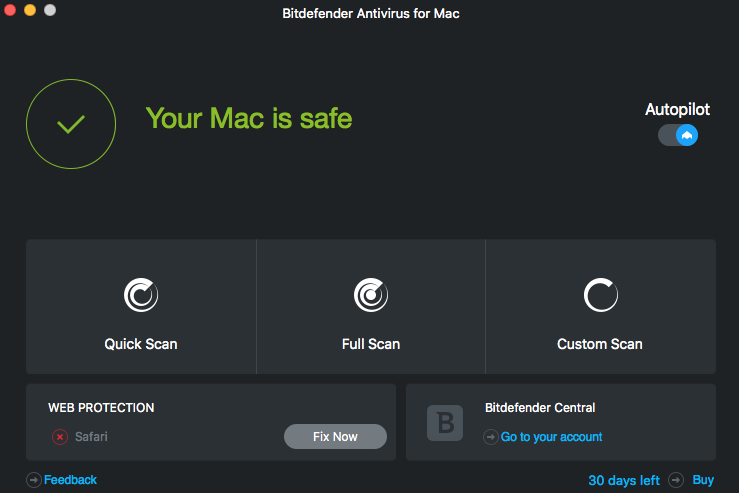Click the Buy link

pyautogui.click(x=703, y=480)
